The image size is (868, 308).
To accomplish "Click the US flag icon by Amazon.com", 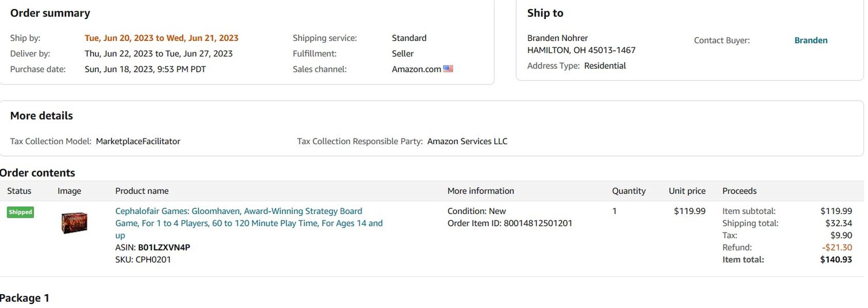I will coord(448,69).
